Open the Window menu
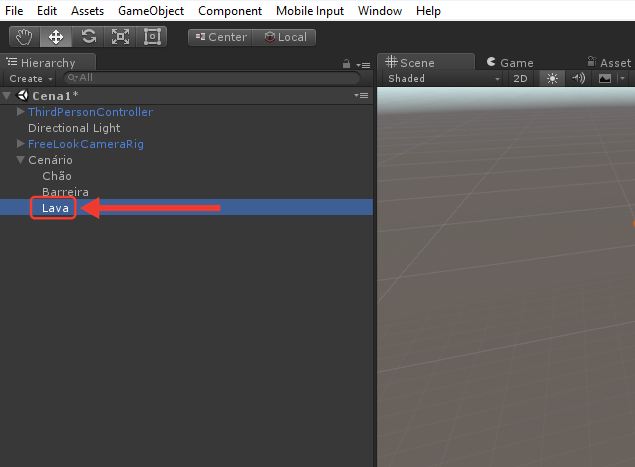 (380, 11)
